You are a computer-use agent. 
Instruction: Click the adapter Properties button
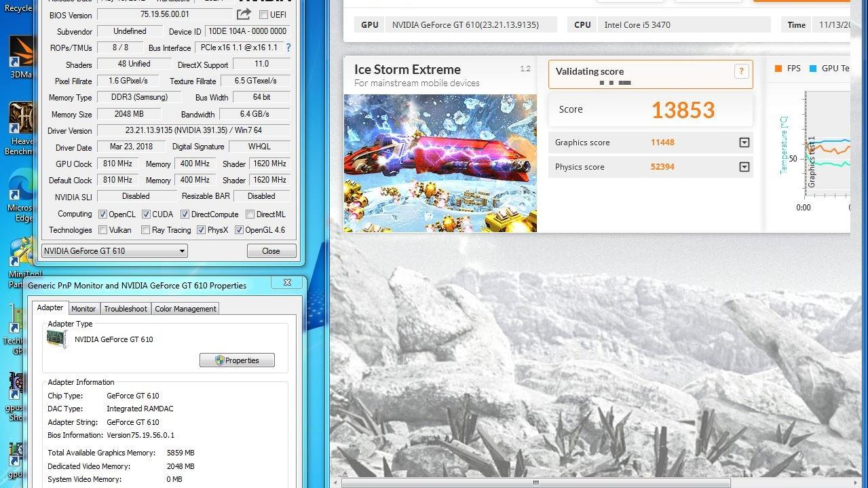pyautogui.click(x=237, y=360)
